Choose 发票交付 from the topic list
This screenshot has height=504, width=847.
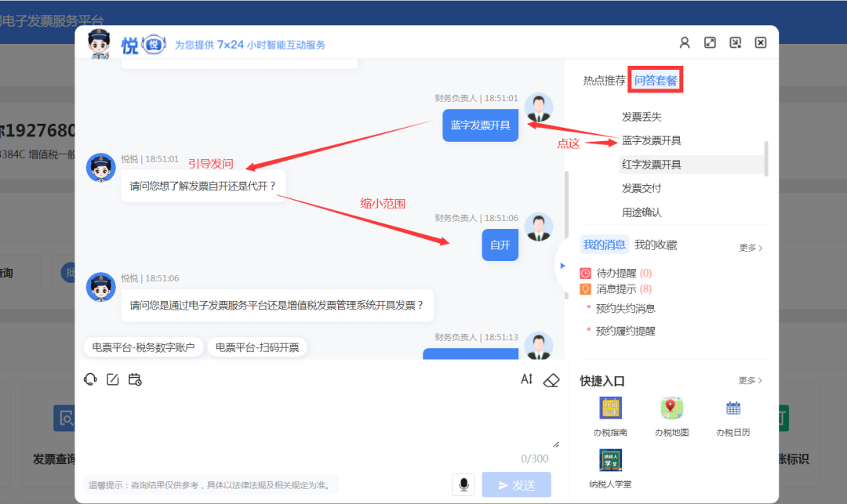pyautogui.click(x=642, y=188)
